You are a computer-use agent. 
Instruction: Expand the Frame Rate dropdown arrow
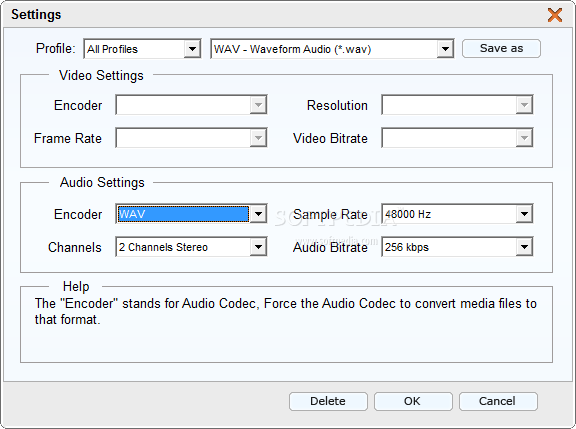click(x=258, y=138)
